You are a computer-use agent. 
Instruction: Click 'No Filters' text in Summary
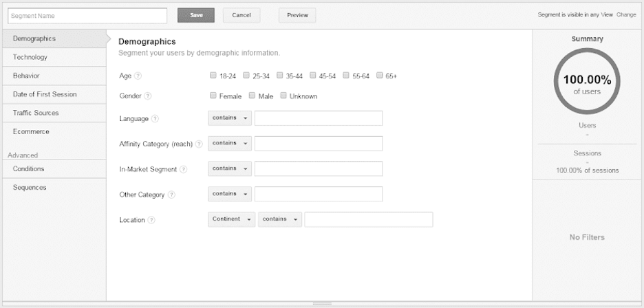point(587,237)
